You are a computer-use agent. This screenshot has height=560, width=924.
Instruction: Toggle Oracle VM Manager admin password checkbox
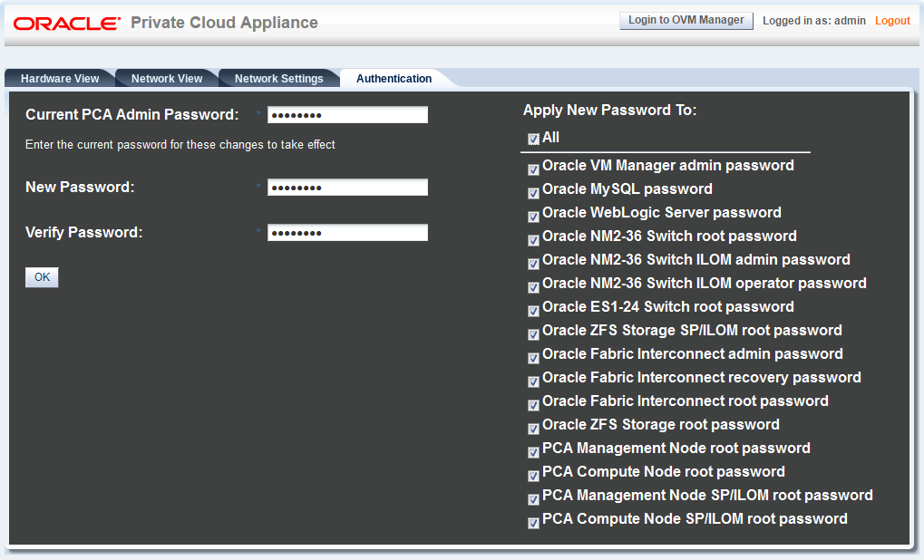pos(534,169)
